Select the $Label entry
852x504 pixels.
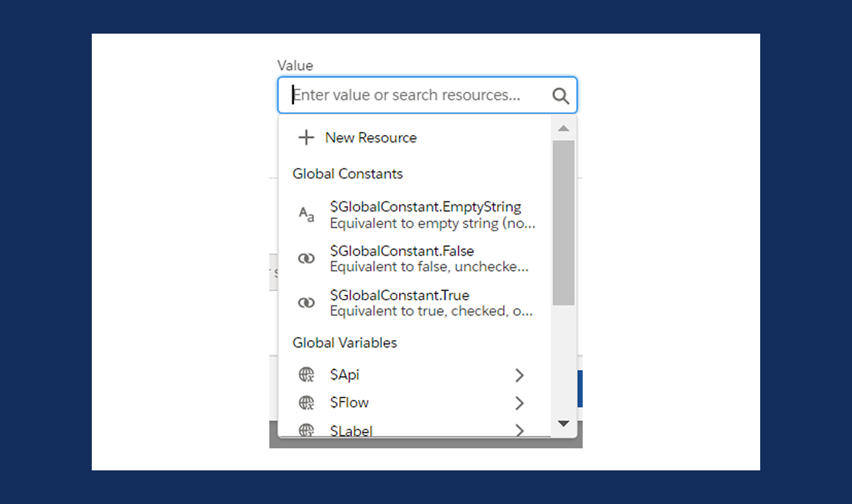(x=414, y=430)
